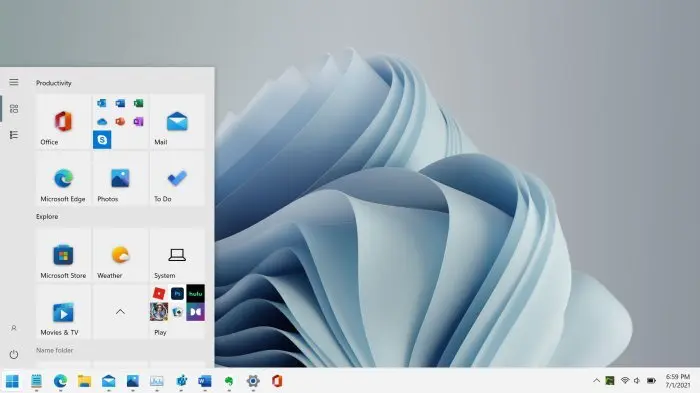
Task: Open the Photos tile
Action: pos(120,178)
